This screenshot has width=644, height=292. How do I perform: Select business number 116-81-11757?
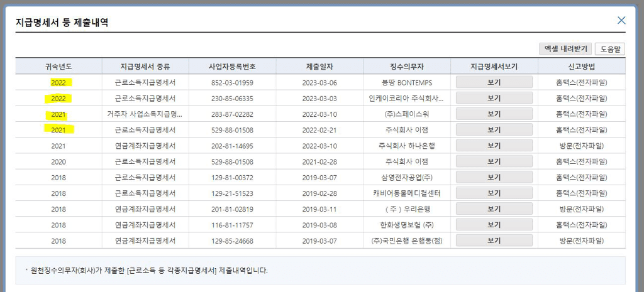(233, 225)
